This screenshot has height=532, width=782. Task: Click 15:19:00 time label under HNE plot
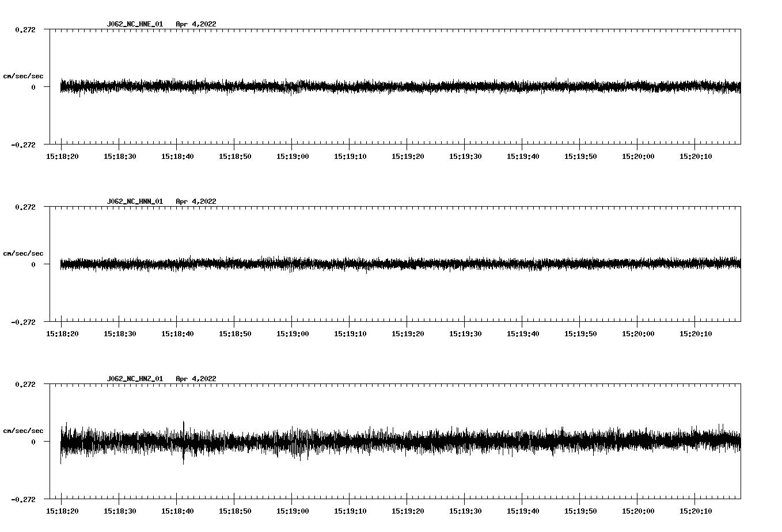tap(293, 157)
